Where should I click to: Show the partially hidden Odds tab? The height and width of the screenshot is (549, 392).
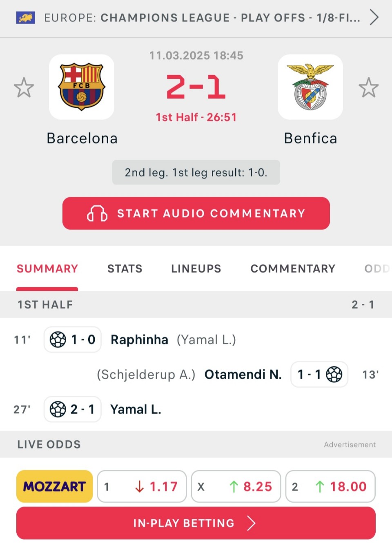[x=377, y=269]
